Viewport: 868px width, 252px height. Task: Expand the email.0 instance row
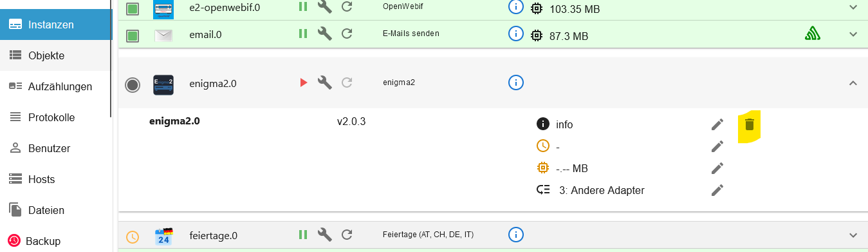[853, 34]
